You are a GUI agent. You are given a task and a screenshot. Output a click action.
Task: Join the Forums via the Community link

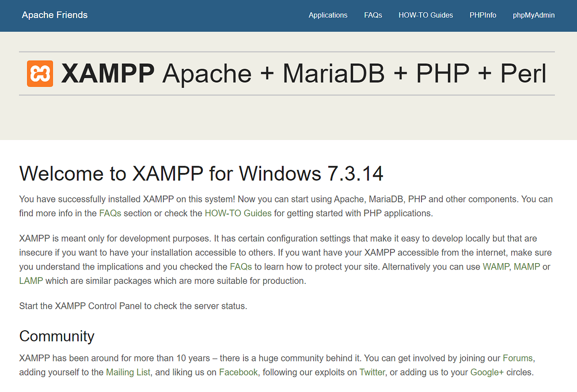click(x=517, y=358)
